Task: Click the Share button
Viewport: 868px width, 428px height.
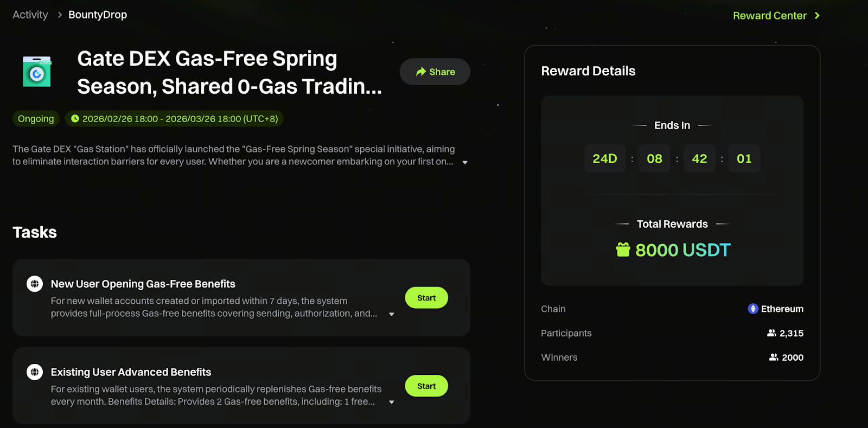Action: point(434,71)
